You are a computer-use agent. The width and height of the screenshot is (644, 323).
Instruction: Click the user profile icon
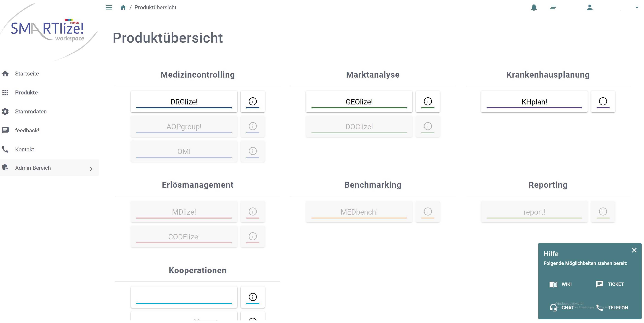click(589, 8)
